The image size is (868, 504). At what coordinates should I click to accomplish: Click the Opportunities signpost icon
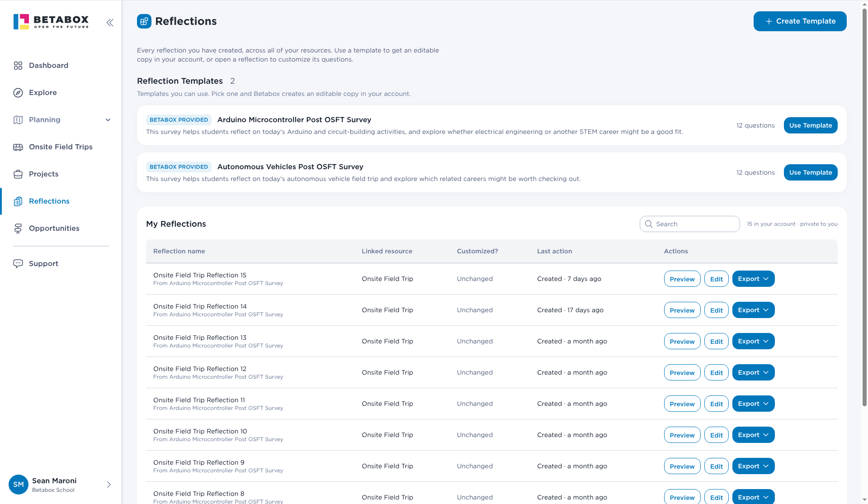[18, 228]
